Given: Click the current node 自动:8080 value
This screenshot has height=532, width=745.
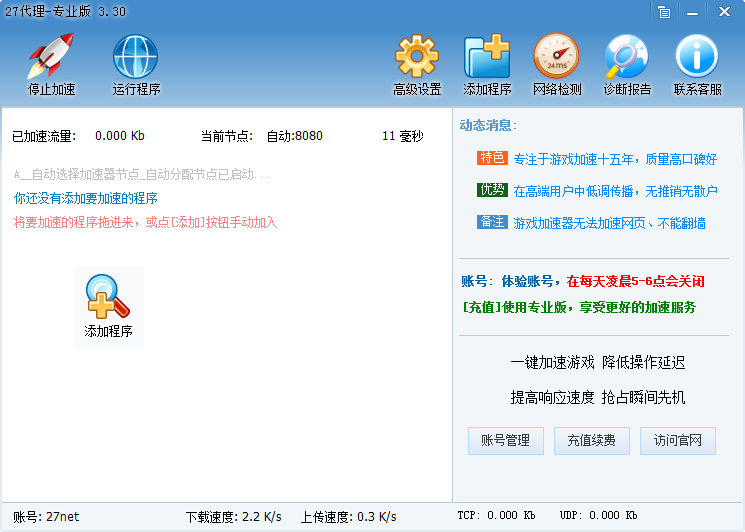Looking at the screenshot, I should tap(294, 136).
